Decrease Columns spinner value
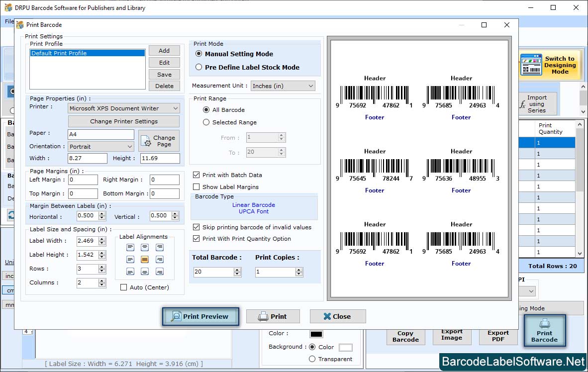588x372 pixels. [102, 285]
